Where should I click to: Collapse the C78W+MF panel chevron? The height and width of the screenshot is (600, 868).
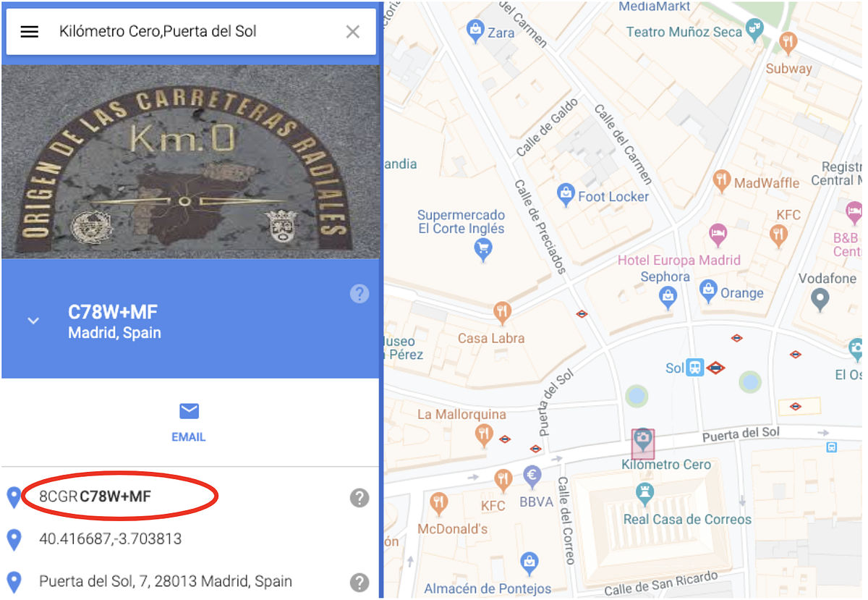point(33,321)
